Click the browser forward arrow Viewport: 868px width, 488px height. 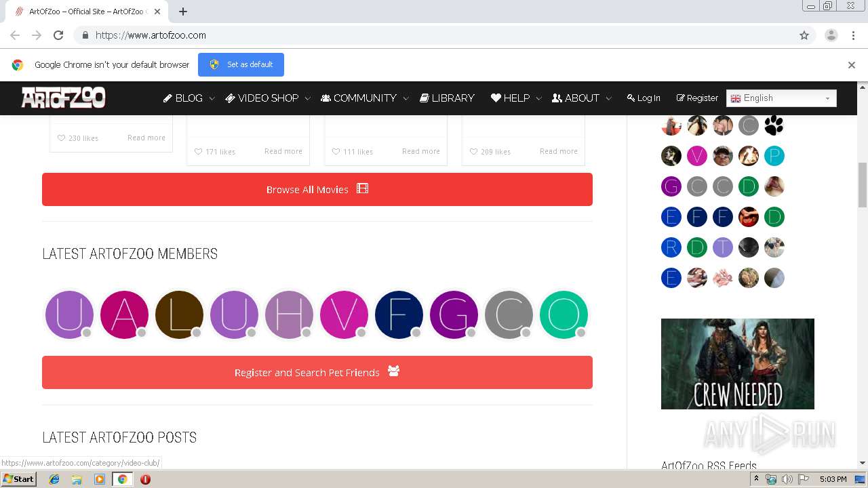coord(37,35)
